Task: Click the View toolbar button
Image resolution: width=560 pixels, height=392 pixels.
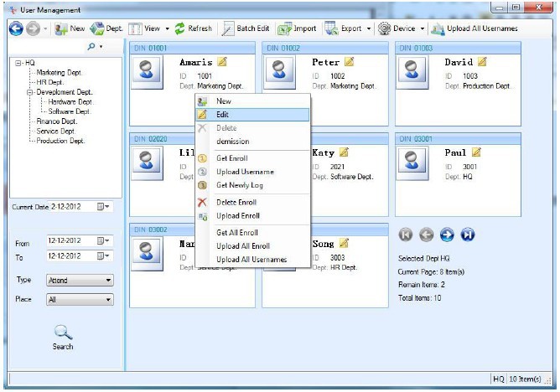Action: coord(144,28)
